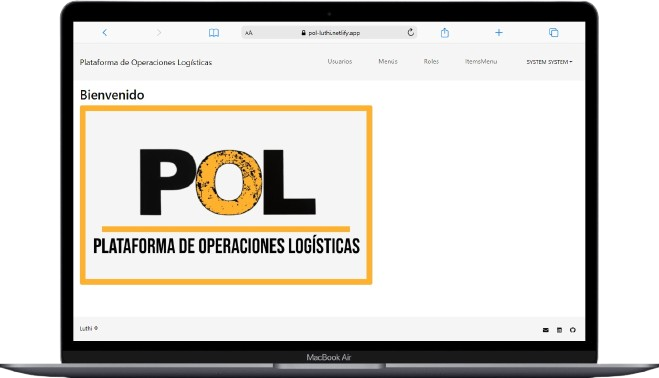
Task: Go to the Roles page
Action: [431, 61]
